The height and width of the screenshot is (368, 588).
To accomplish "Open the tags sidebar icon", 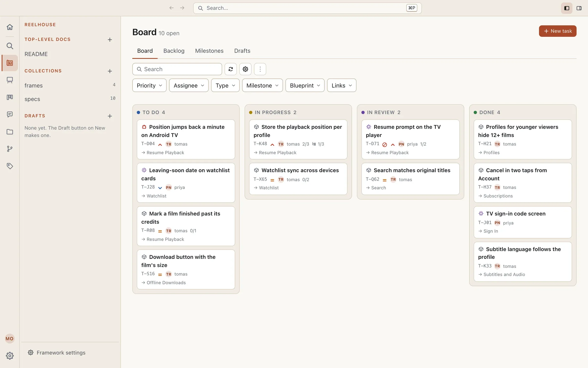I will (x=10, y=166).
